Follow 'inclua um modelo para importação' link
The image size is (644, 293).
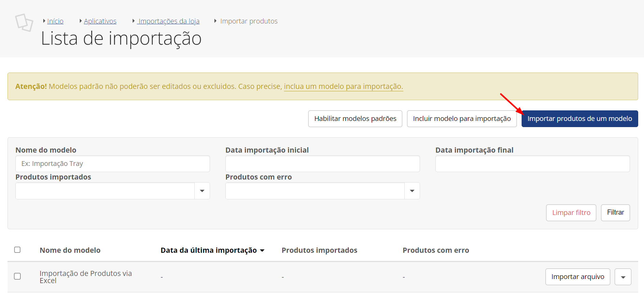click(x=343, y=86)
